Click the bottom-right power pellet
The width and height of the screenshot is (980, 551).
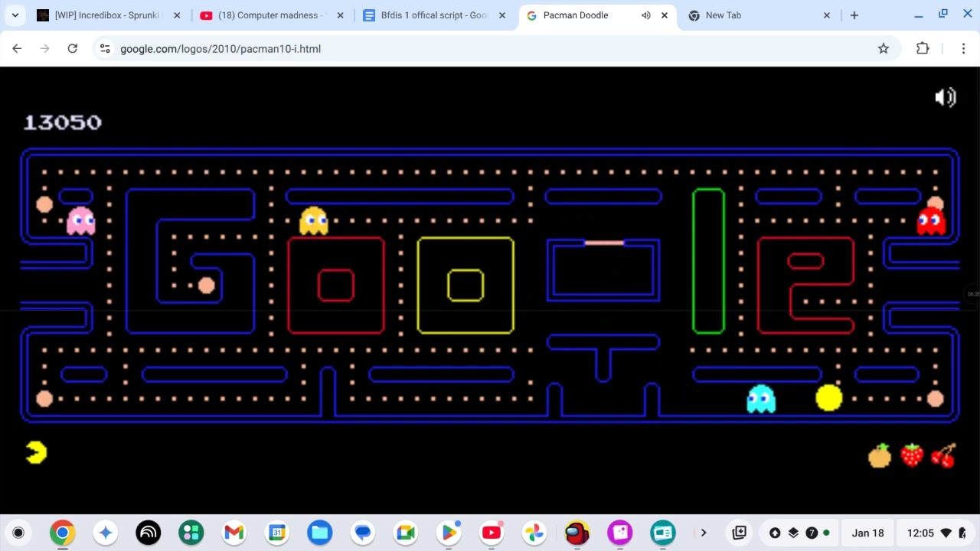[936, 399]
